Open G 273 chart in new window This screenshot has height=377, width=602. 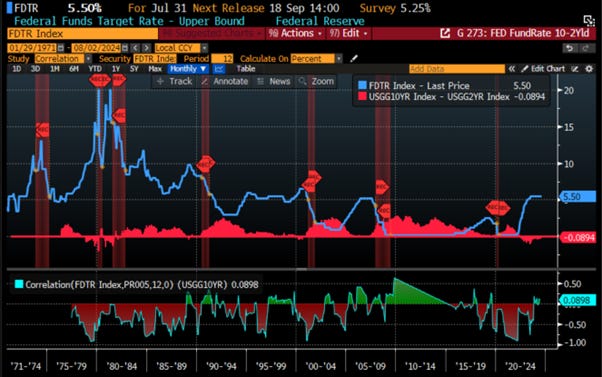click(445, 33)
